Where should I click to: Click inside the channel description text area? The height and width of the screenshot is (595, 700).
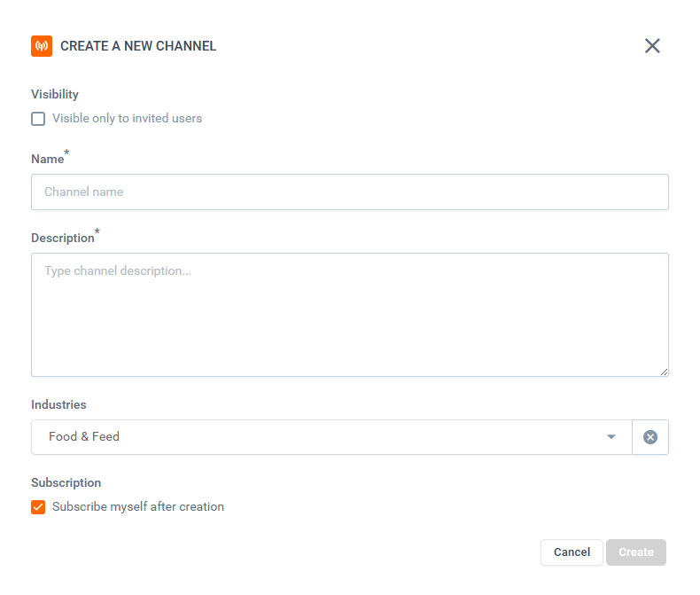(x=349, y=315)
